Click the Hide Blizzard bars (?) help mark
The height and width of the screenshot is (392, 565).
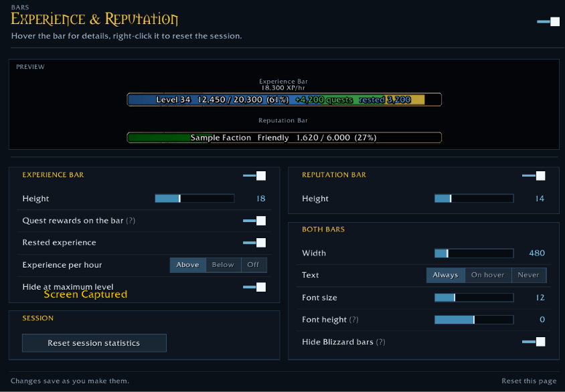click(380, 342)
